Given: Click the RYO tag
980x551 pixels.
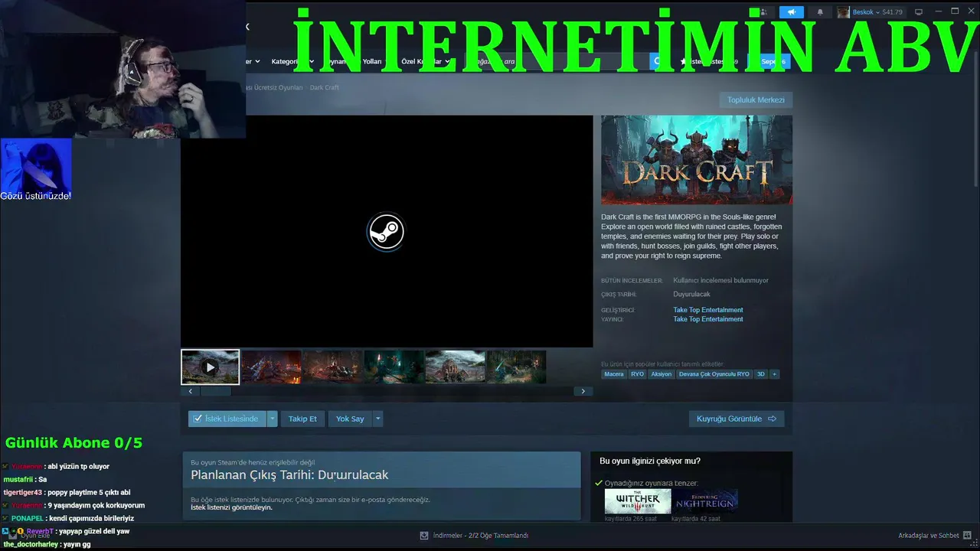Looking at the screenshot, I should (638, 374).
